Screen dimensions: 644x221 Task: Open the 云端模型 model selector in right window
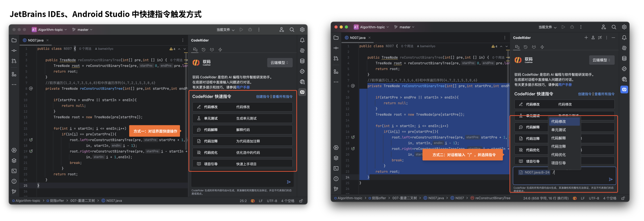click(x=602, y=60)
